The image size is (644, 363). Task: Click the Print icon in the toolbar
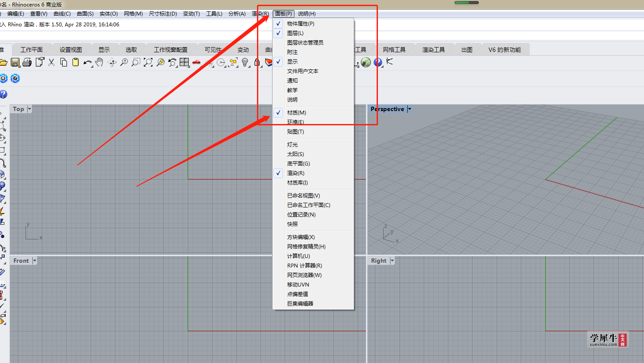[x=27, y=63]
